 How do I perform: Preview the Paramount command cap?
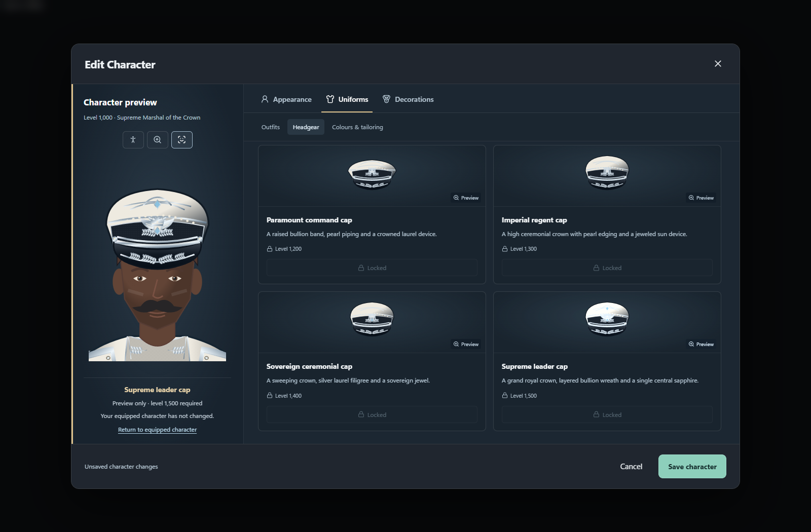pyautogui.click(x=466, y=198)
